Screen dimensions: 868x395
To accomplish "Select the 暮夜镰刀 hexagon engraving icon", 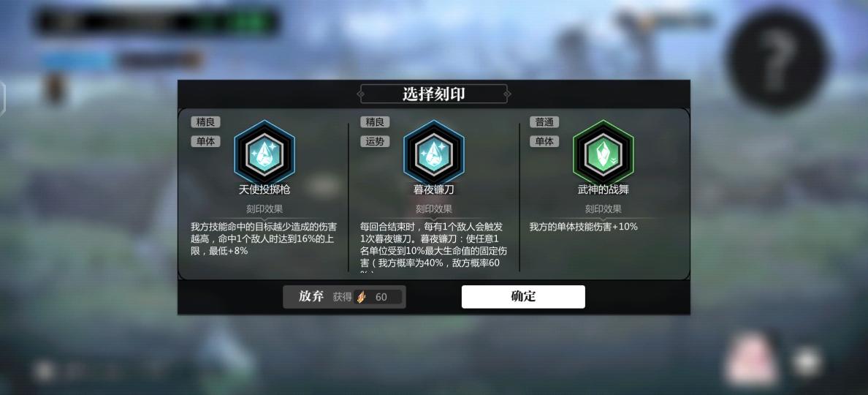I will pos(434,151).
